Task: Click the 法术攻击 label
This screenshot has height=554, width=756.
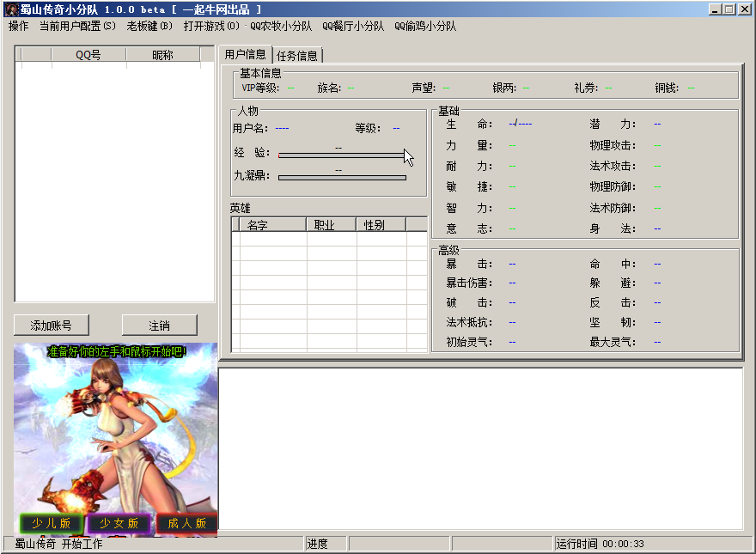Action: tap(613, 166)
